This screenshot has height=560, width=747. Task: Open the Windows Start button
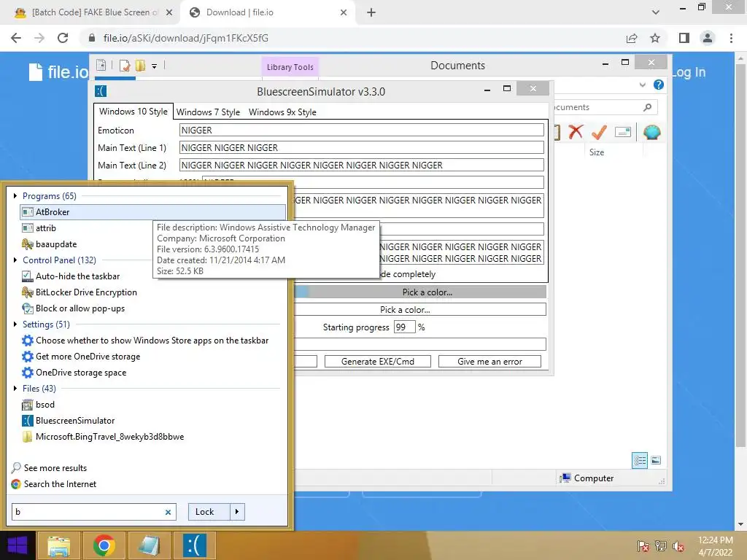18,545
